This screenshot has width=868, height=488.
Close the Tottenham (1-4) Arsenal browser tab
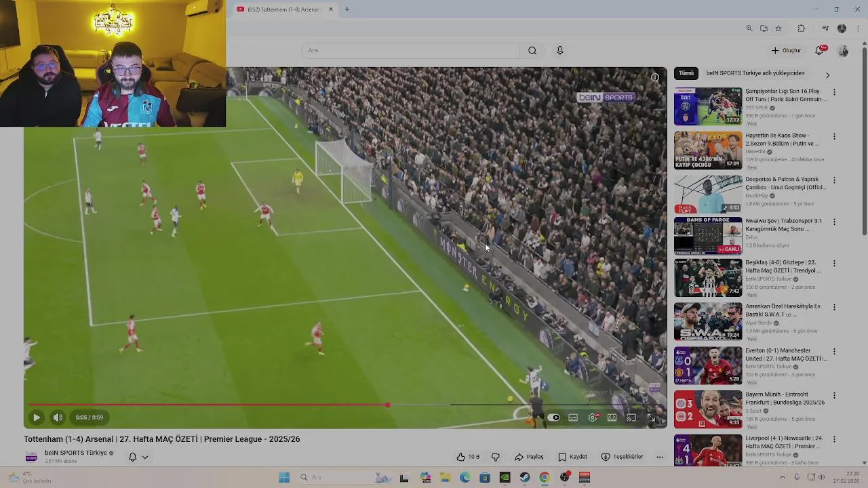click(x=331, y=9)
